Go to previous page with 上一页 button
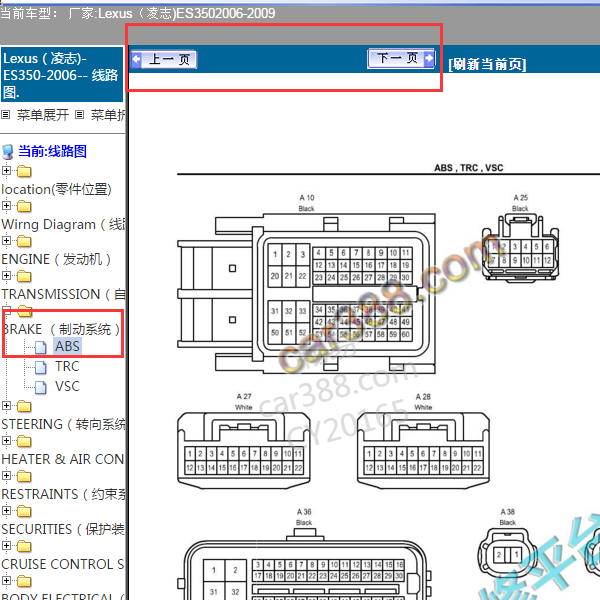This screenshot has height=600, width=600. (x=163, y=59)
